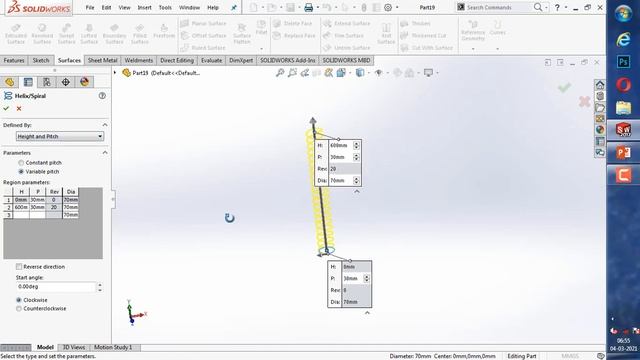
Task: Open the Tools menu
Action: pos(165,7)
